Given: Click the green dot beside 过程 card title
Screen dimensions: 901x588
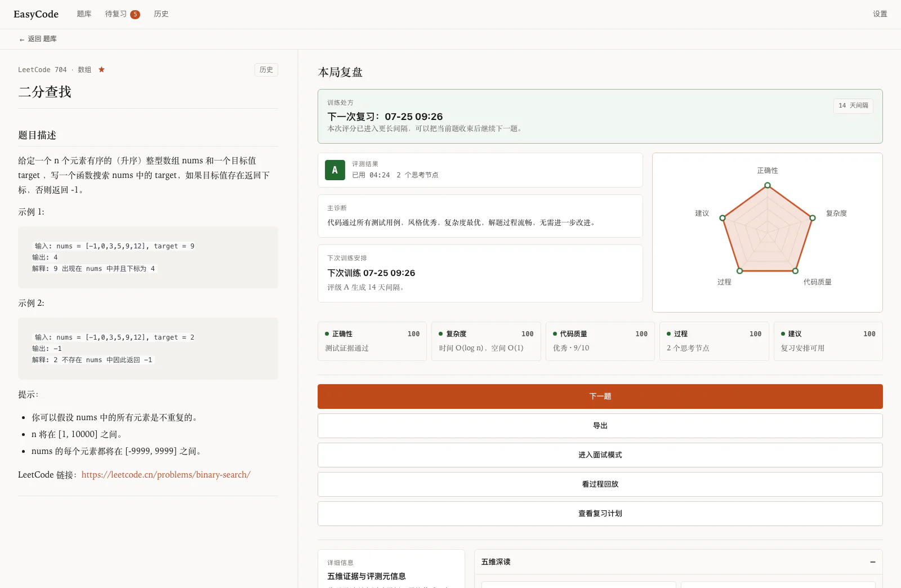Looking at the screenshot, I should [x=669, y=334].
